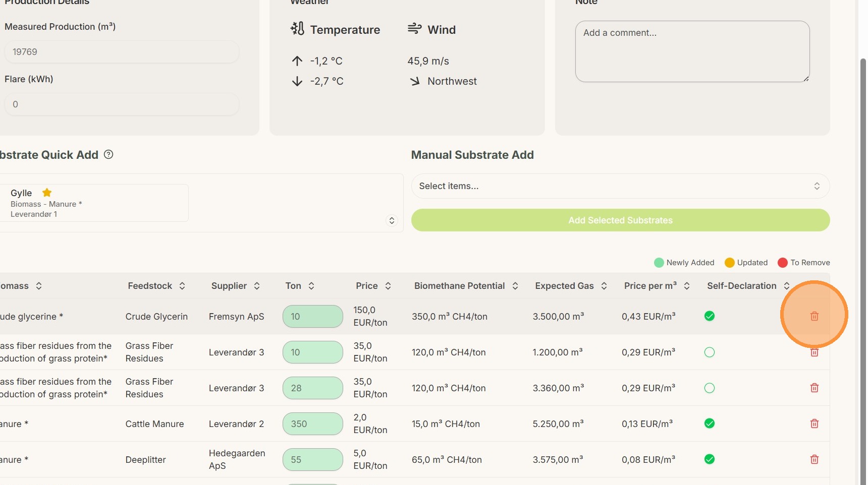Click the star favorite on Gylle card

(x=47, y=193)
